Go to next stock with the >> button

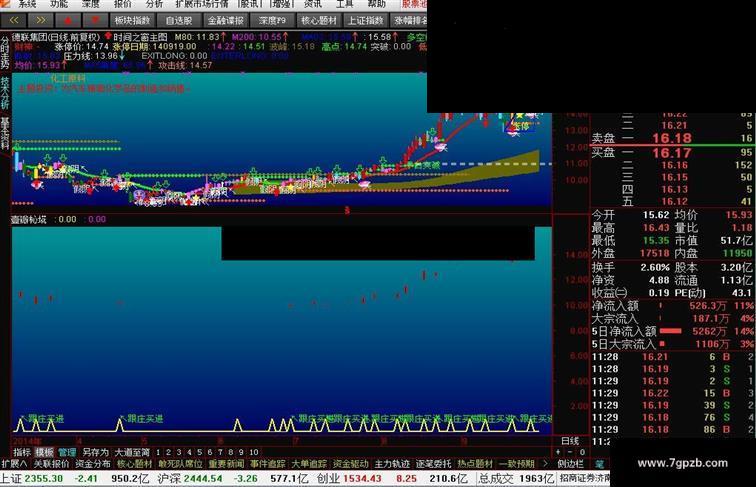40,20
